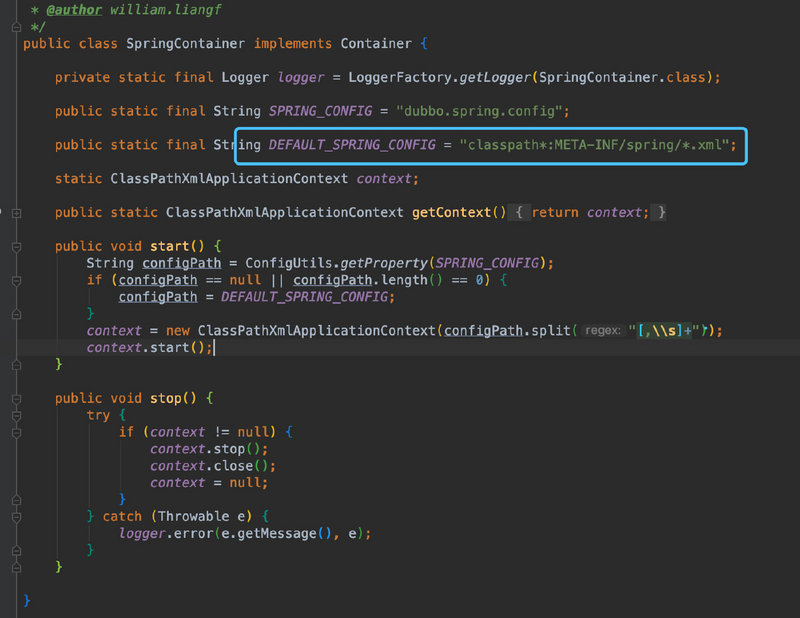This screenshot has height=618, width=800.
Task: Click the new keyword before ClassPathXmlApplicationContext
Action: coord(178,330)
